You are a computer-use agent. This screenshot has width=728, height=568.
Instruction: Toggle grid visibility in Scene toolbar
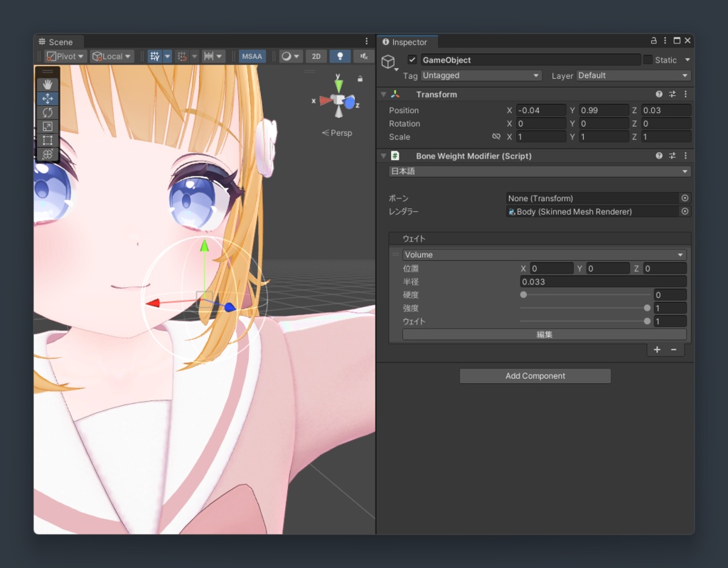[154, 56]
